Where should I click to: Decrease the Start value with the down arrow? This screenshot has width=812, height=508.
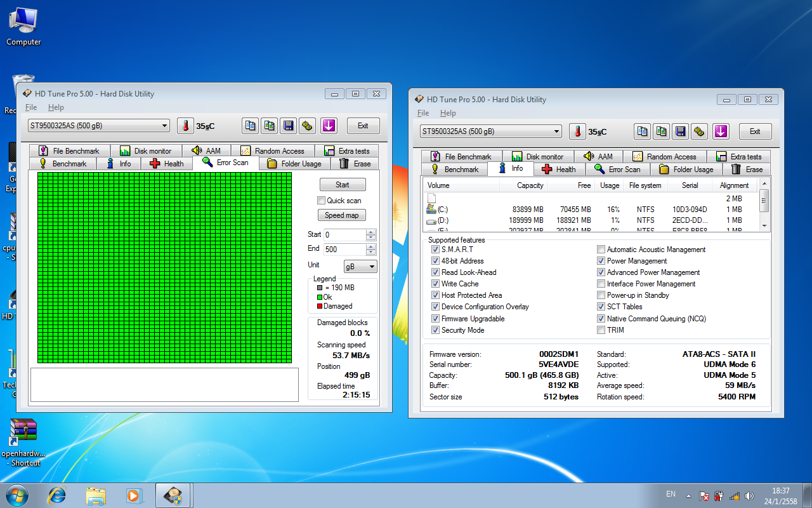[371, 237]
